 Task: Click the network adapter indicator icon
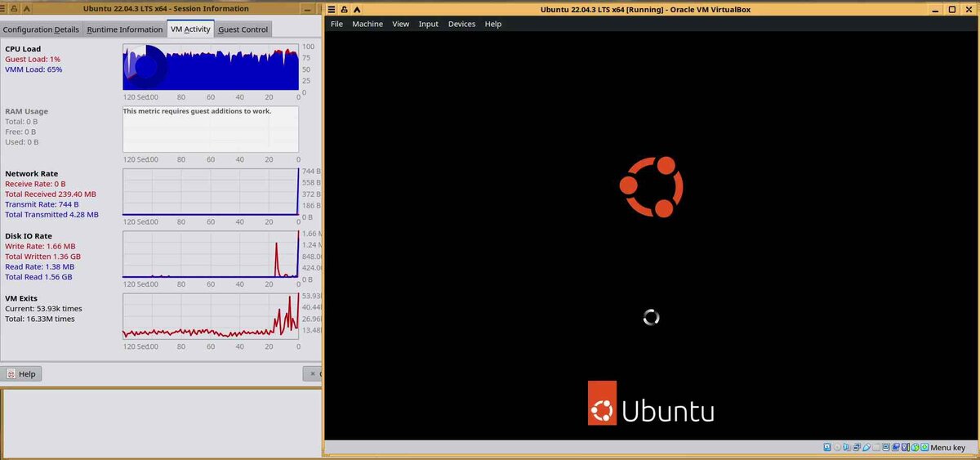tap(856, 447)
